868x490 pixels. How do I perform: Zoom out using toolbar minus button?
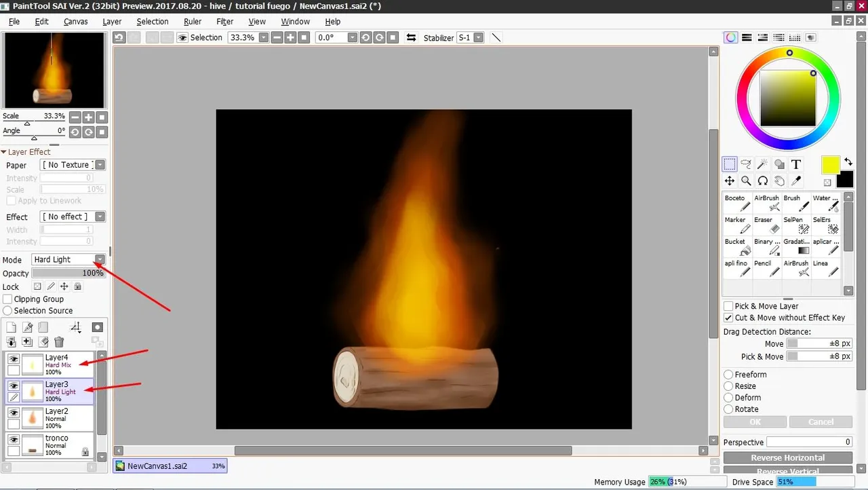pos(277,38)
